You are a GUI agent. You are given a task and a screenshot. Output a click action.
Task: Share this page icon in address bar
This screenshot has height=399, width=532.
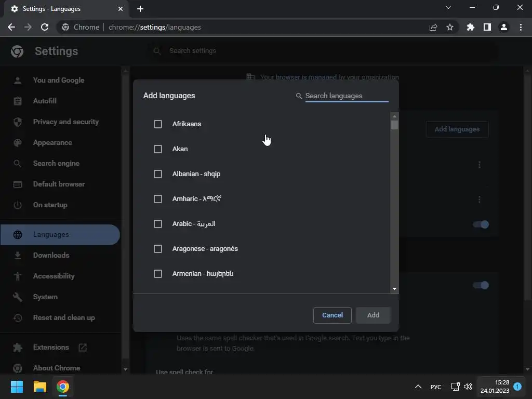click(x=433, y=27)
